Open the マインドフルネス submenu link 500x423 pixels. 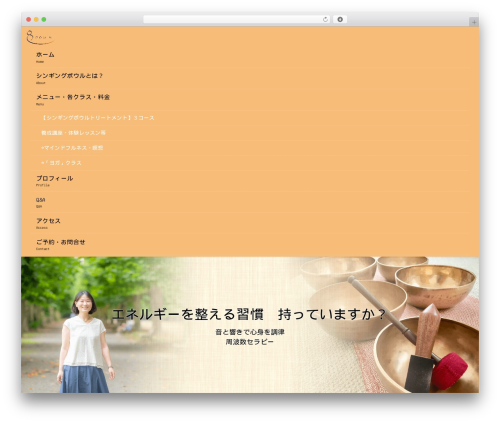tap(72, 148)
